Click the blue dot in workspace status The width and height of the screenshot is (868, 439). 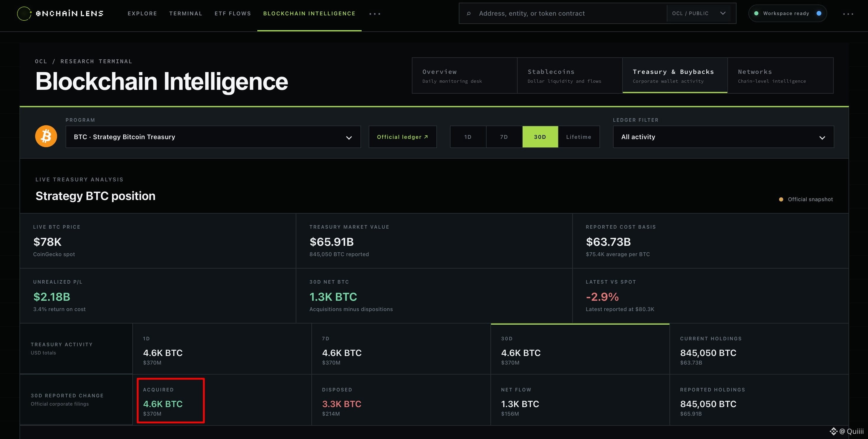point(819,14)
